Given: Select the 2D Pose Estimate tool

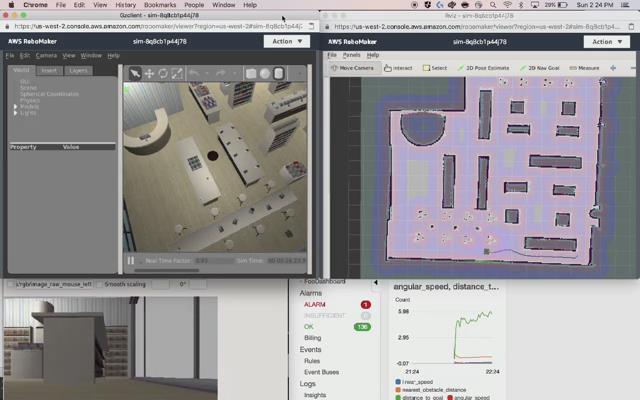Looking at the screenshot, I should point(485,68).
